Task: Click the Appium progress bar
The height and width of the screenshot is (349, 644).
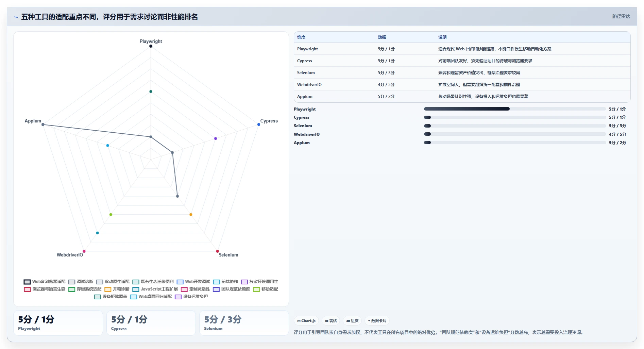Action: point(515,143)
